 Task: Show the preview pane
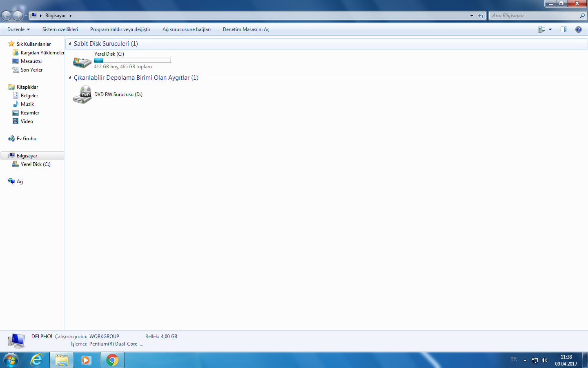pyautogui.click(x=564, y=29)
